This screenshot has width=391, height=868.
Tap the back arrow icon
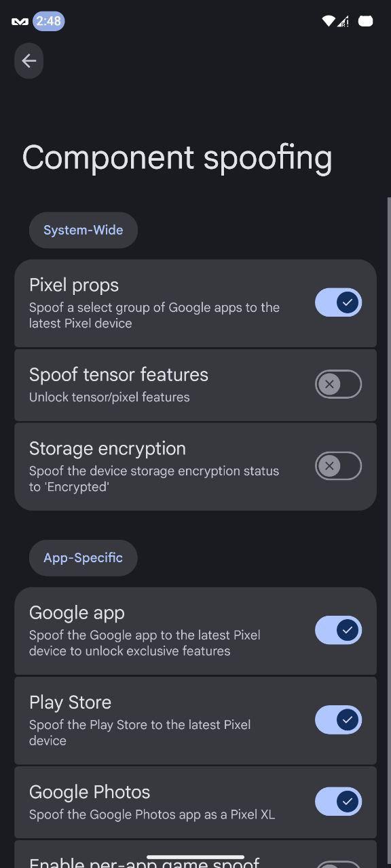click(29, 61)
